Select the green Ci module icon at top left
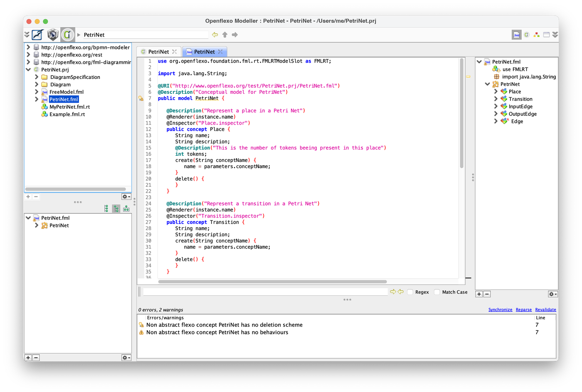This screenshot has width=582, height=392. click(x=67, y=34)
